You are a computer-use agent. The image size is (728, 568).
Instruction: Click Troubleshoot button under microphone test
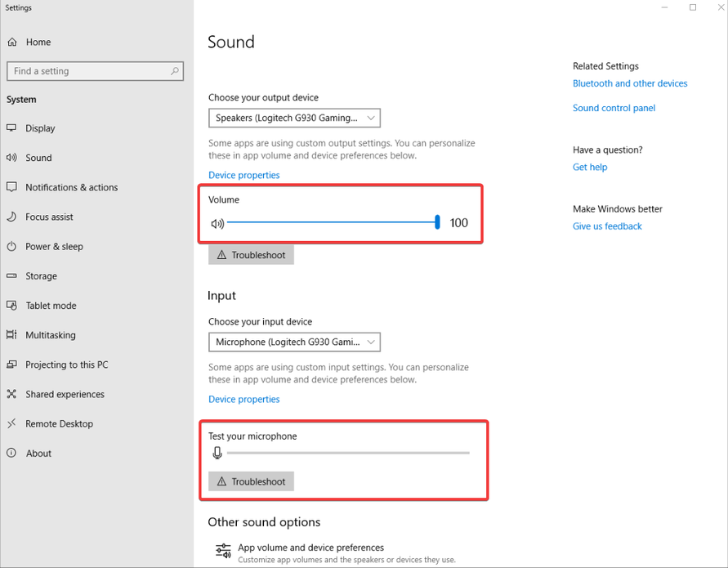pyautogui.click(x=251, y=481)
